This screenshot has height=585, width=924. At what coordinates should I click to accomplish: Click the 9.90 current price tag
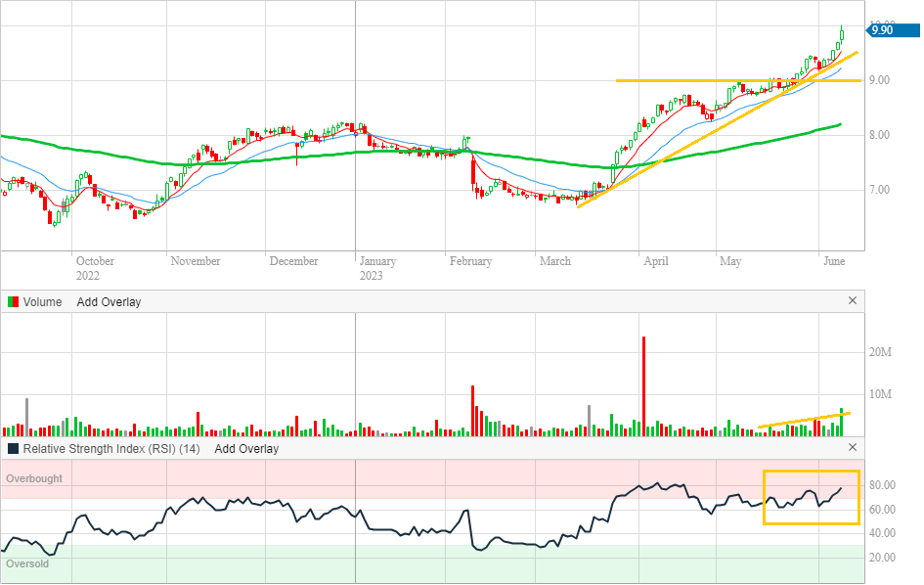[880, 30]
